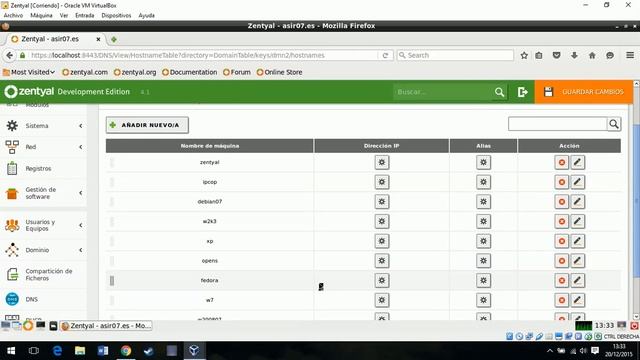Open the VirtualBox Dispositivos menu
Image resolution: width=640 pixels, height=360 pixels.
116,16
